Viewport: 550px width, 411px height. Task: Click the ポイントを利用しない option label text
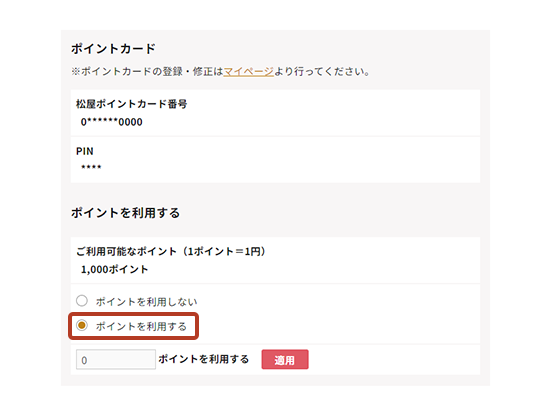pos(147,302)
